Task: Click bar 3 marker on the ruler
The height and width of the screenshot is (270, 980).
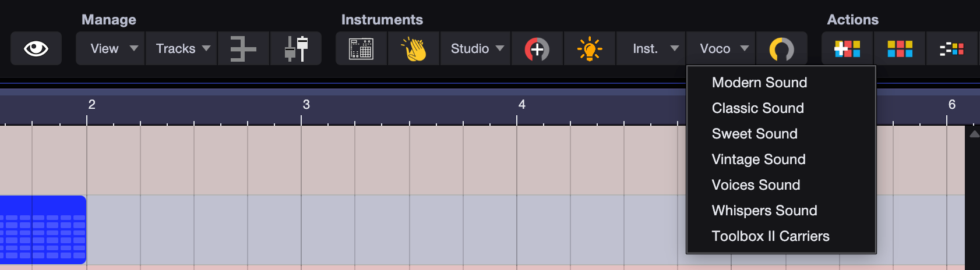Action: [305, 105]
